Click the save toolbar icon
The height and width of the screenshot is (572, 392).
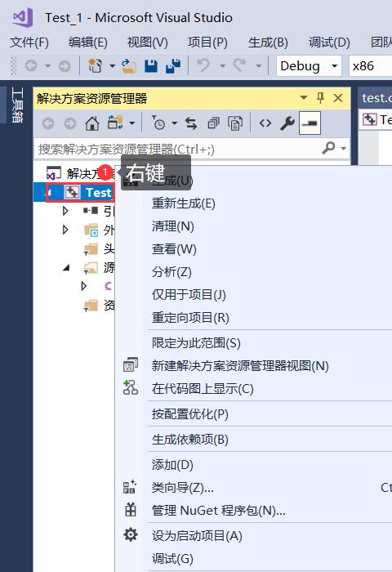pos(151,66)
